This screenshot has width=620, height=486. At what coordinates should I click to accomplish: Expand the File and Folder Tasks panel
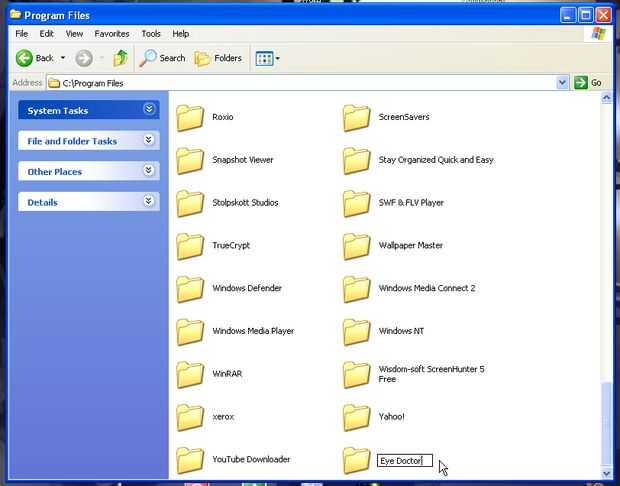(x=149, y=140)
